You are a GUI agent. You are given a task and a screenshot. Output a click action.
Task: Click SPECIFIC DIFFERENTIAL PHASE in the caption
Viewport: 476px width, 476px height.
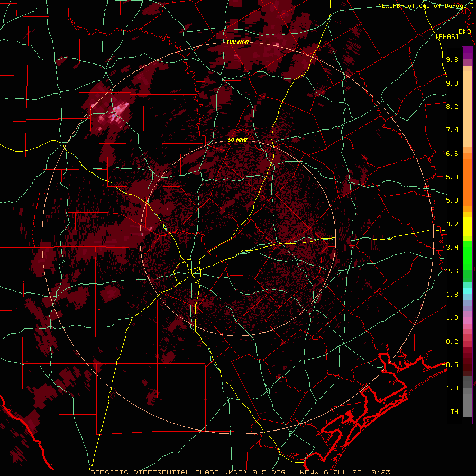pos(154,472)
